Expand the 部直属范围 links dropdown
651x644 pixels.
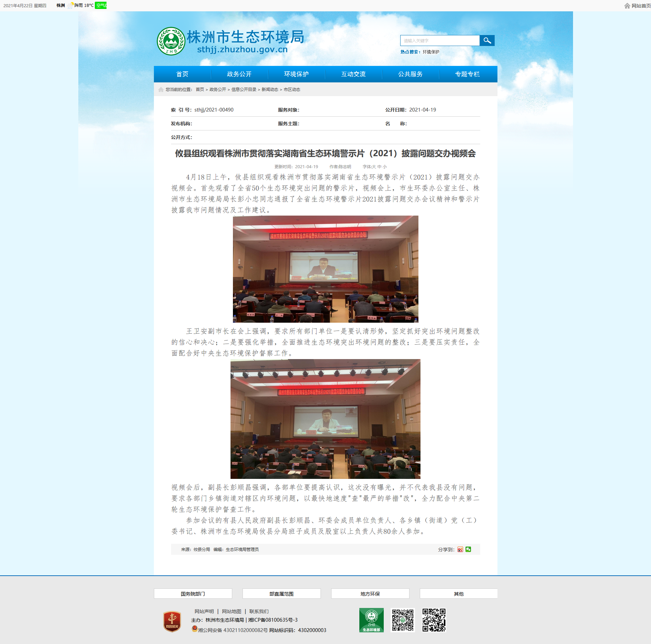tap(281, 594)
